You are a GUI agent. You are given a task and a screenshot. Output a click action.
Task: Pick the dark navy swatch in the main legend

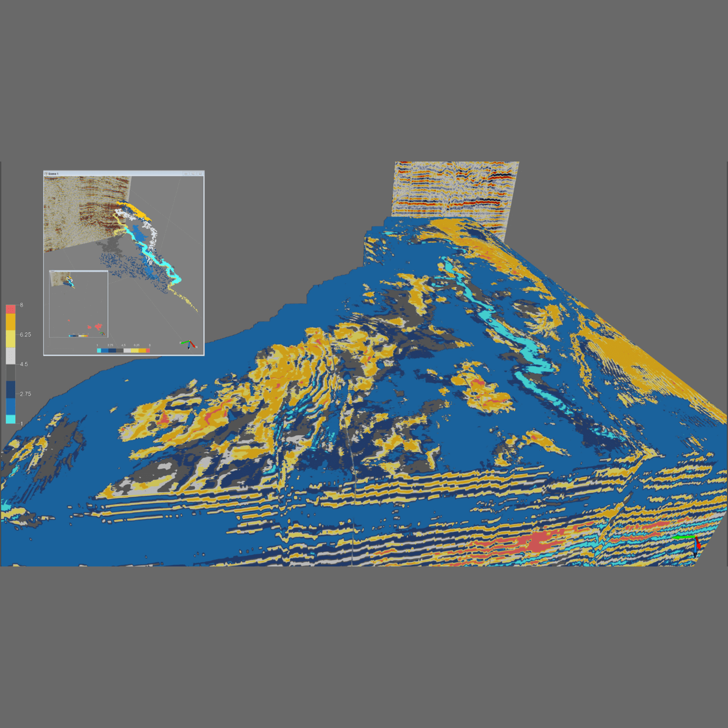click(x=11, y=390)
